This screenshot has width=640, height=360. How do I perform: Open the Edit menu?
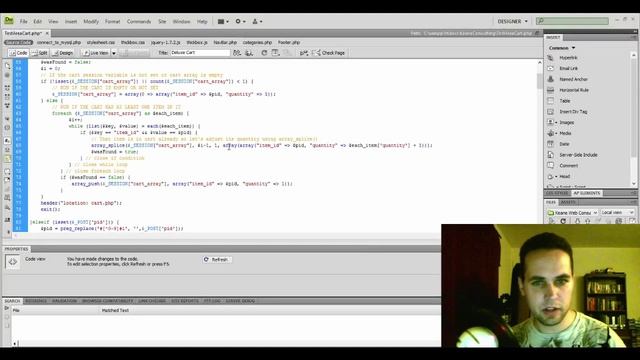[38, 21]
